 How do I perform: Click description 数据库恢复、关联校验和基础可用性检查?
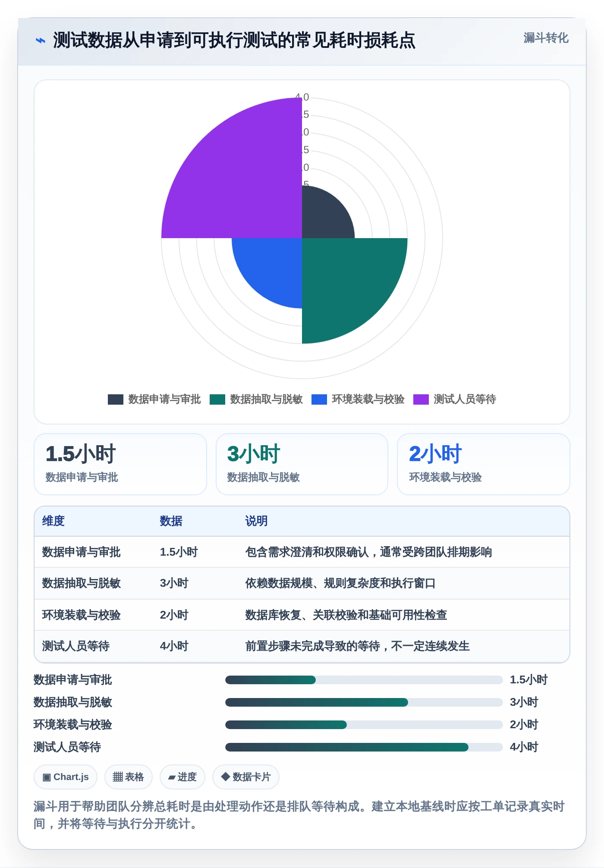(346, 615)
